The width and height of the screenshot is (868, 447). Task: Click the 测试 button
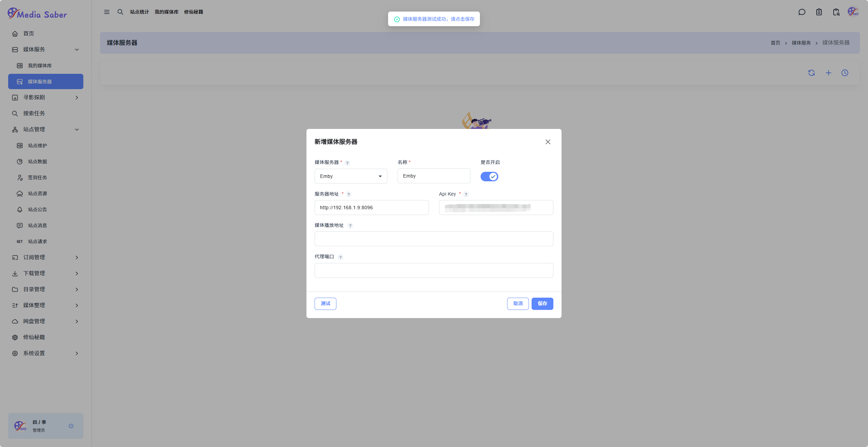click(x=325, y=303)
